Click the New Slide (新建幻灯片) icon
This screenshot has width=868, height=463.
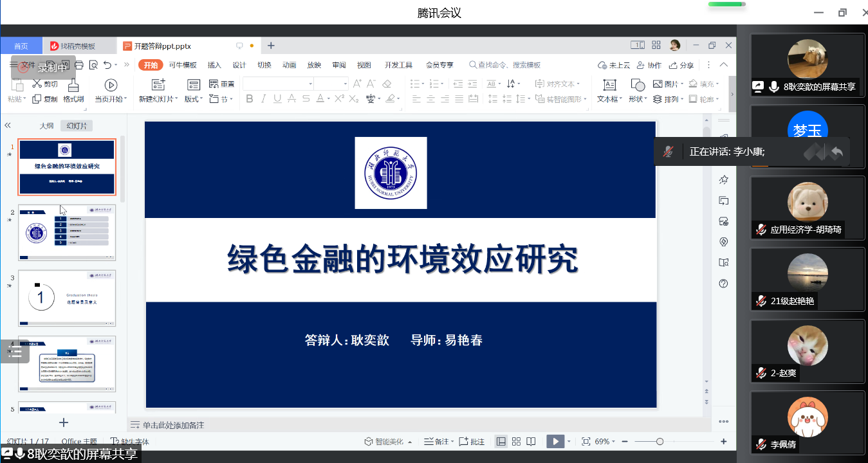(158, 85)
